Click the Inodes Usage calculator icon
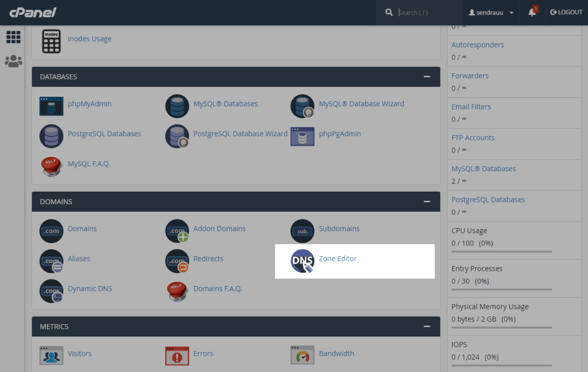 (51, 41)
